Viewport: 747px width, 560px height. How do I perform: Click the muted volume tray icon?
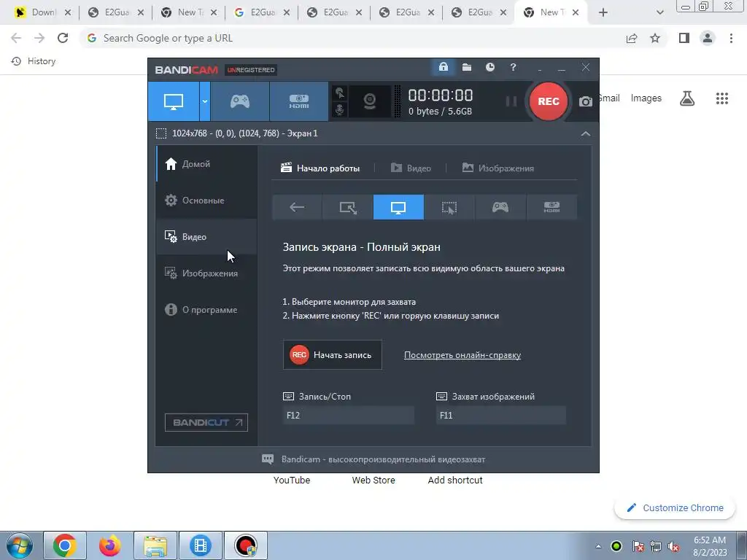coord(673,547)
